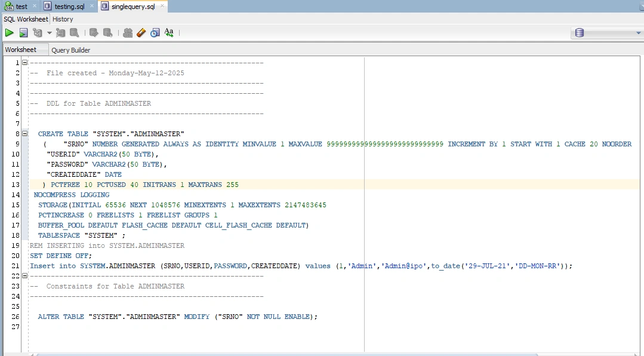This screenshot has width=644, height=356.
Task: Click the Commit icon in the toolbar
Action: [x=94, y=33]
